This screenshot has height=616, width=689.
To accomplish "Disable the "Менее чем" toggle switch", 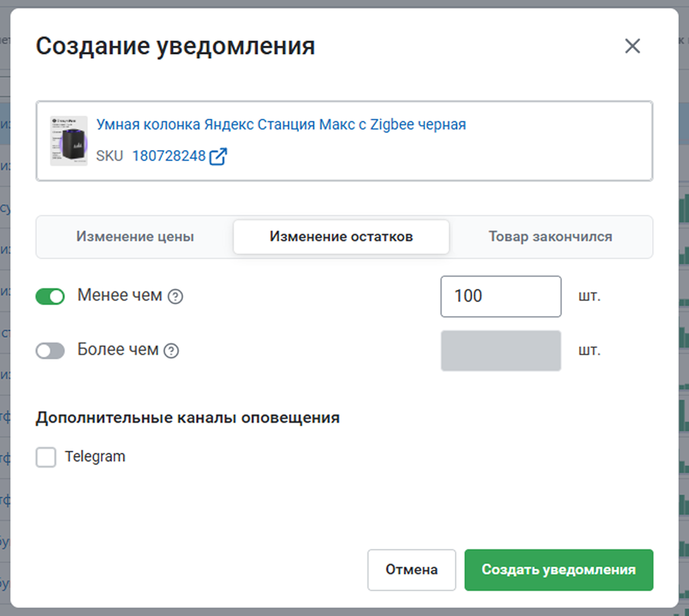I will [x=50, y=297].
